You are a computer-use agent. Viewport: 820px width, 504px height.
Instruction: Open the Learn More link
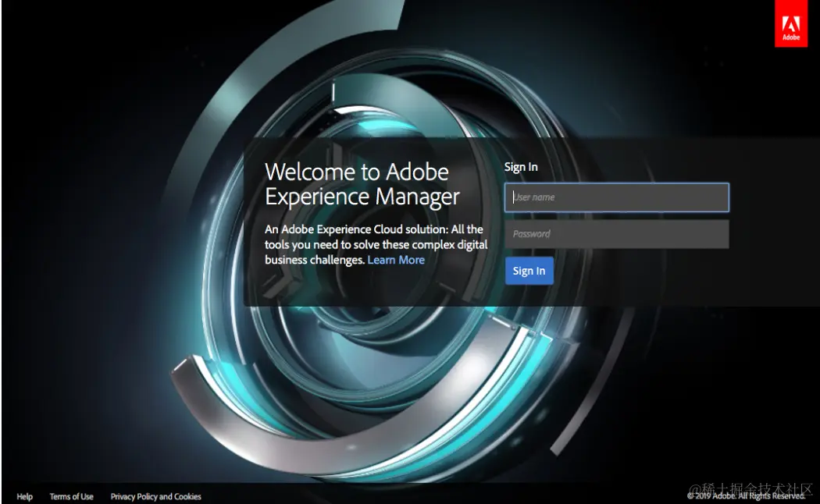click(x=396, y=260)
